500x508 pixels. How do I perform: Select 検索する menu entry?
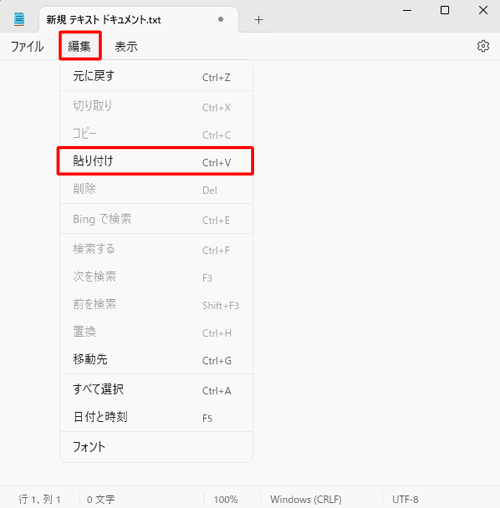tap(156, 249)
